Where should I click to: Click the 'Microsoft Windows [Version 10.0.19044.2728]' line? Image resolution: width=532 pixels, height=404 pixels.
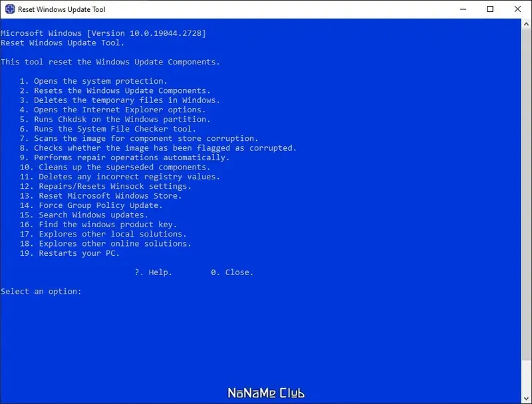(103, 33)
